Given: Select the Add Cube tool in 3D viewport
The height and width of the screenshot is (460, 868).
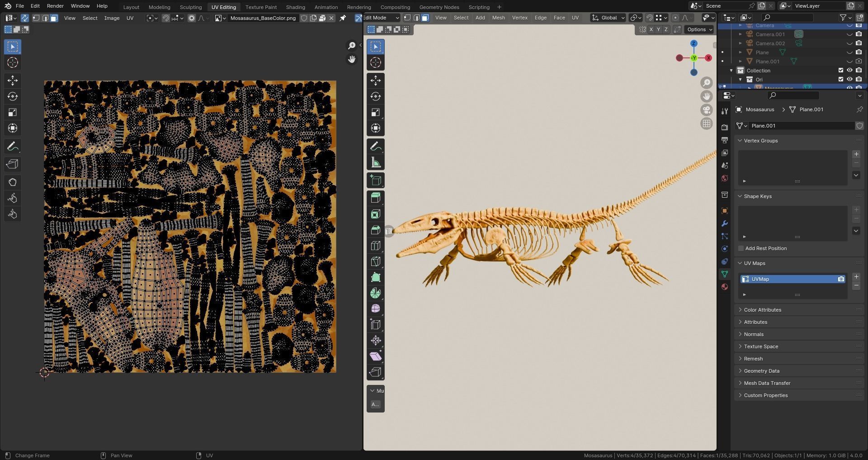Looking at the screenshot, I should 376,180.
